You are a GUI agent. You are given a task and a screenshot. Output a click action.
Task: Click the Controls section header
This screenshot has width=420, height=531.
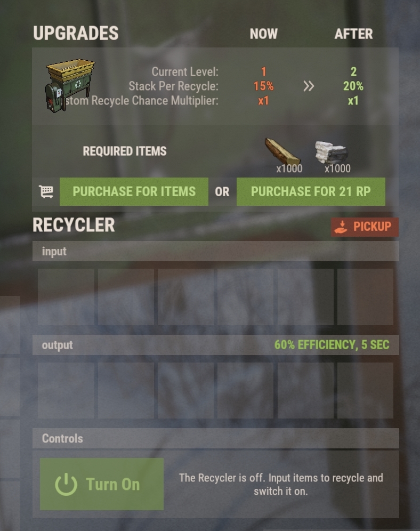pyautogui.click(x=215, y=438)
